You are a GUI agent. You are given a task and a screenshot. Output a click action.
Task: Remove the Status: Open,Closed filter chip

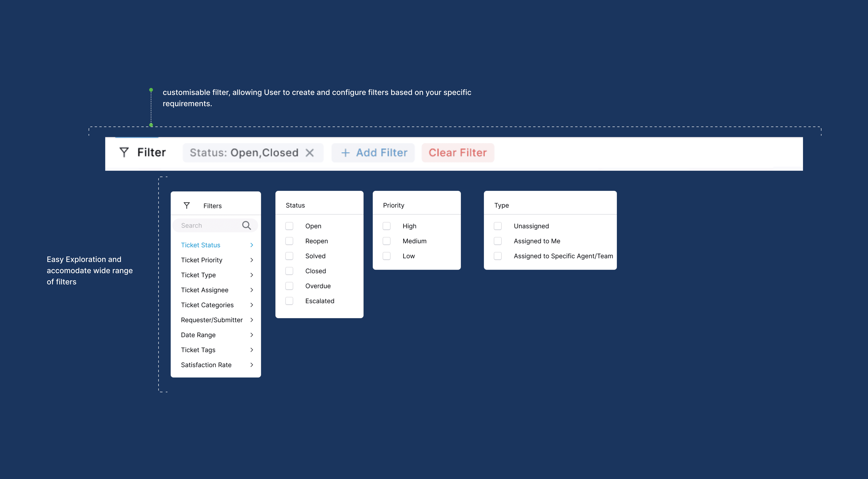310,153
